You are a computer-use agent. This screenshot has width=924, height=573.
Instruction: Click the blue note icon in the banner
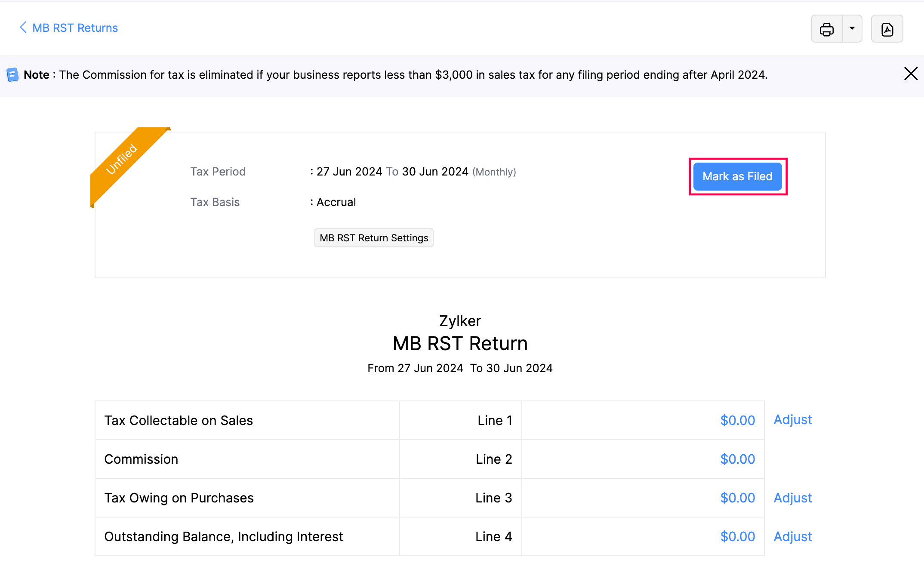12,74
